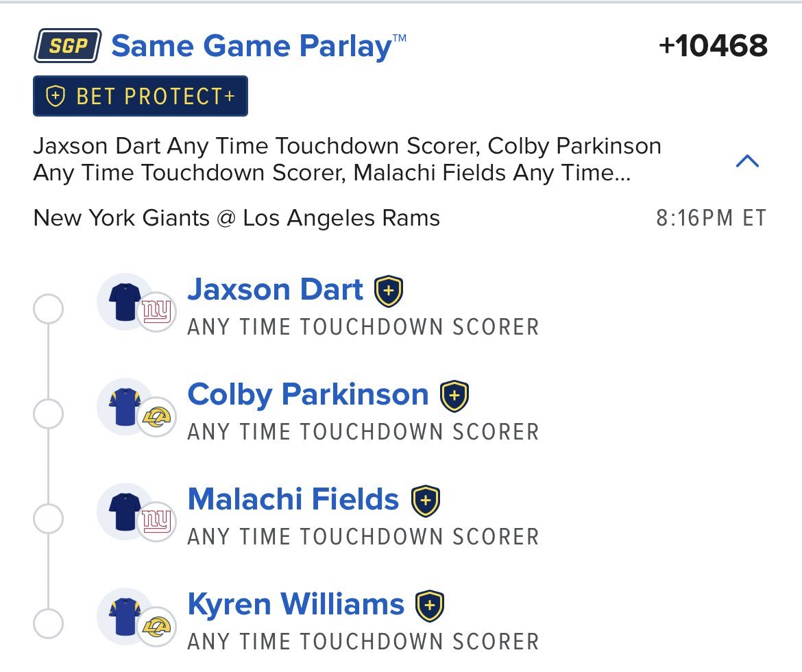Select the circle marker for Jaxson Dart leg

pyautogui.click(x=48, y=309)
